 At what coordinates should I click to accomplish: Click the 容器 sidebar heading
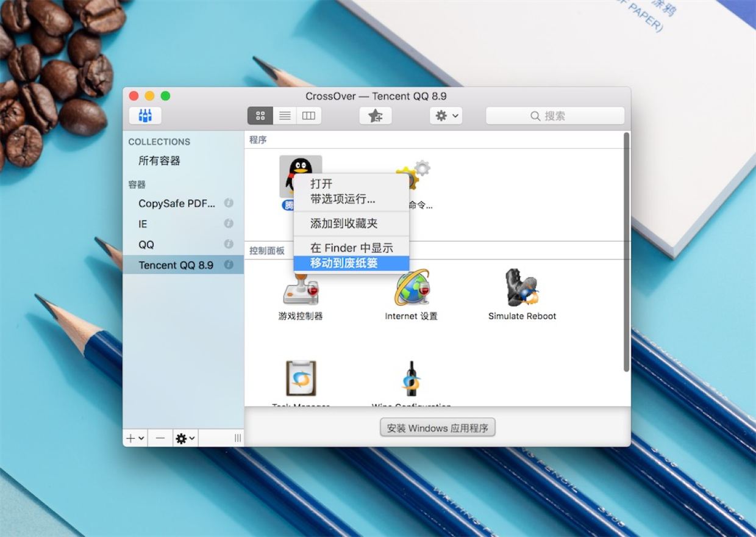(x=137, y=184)
